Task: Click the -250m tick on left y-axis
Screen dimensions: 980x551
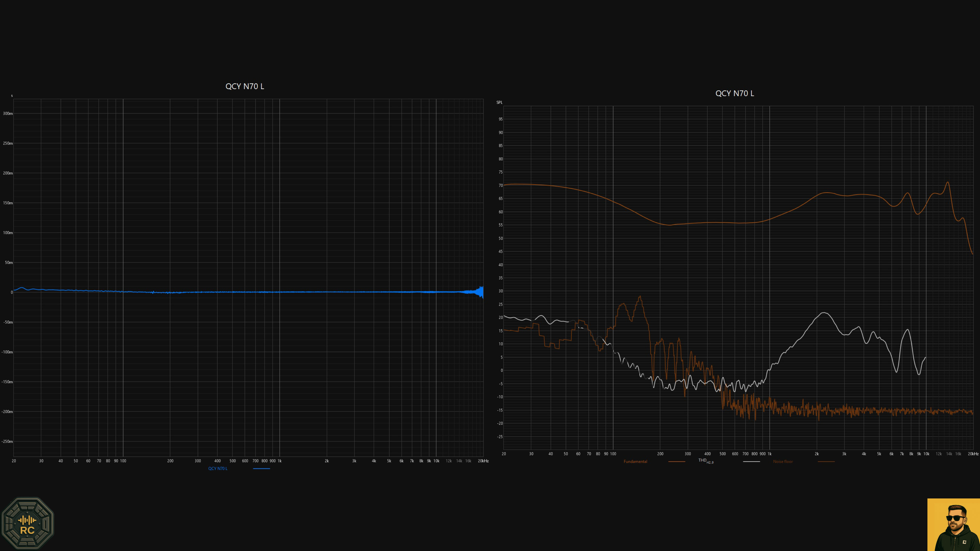Action: [x=7, y=442]
